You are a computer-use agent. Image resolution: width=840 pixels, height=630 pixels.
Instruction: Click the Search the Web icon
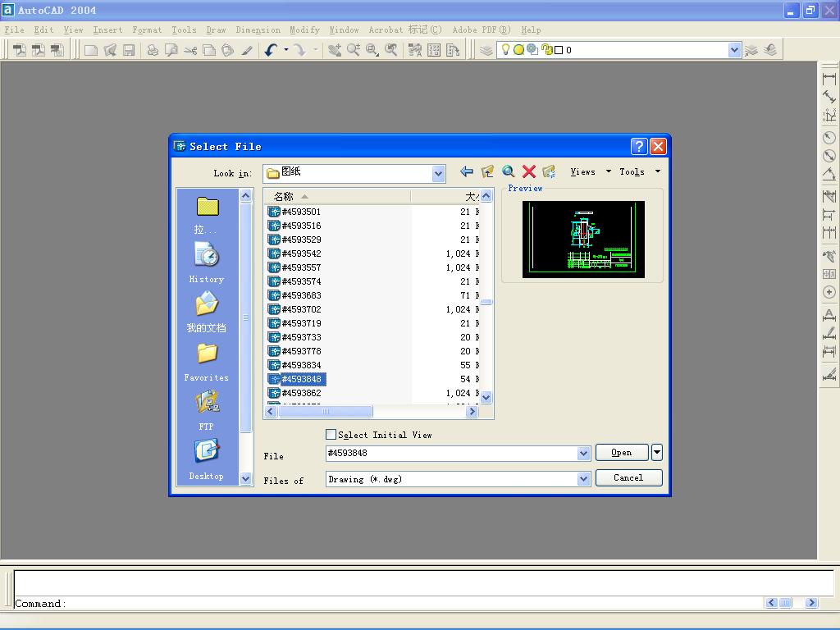(508, 171)
